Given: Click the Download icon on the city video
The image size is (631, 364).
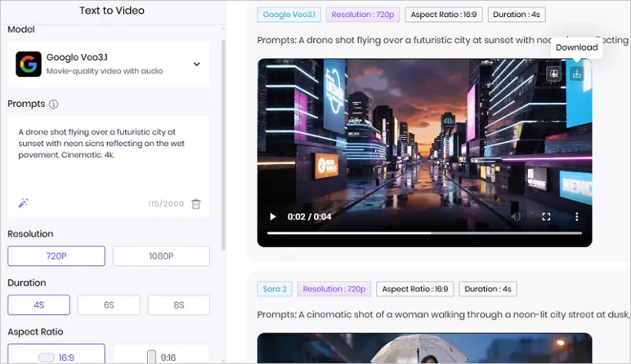Looking at the screenshot, I should 576,74.
